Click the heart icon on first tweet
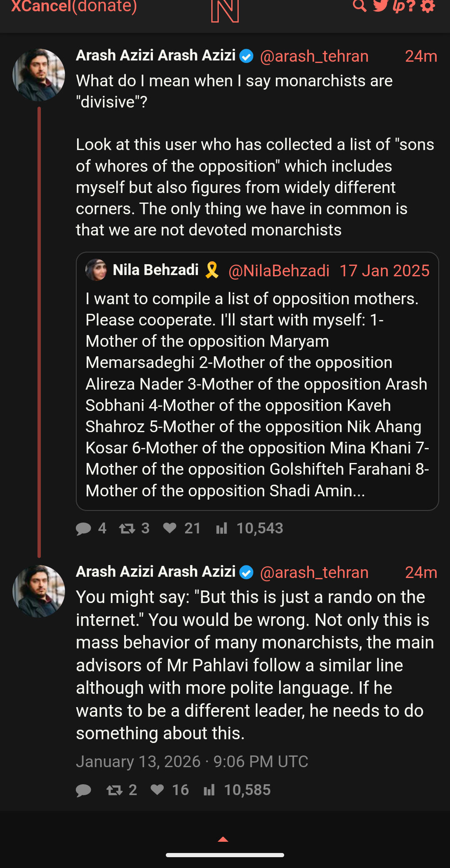Viewport: 450px width, 868px height. 170,528
